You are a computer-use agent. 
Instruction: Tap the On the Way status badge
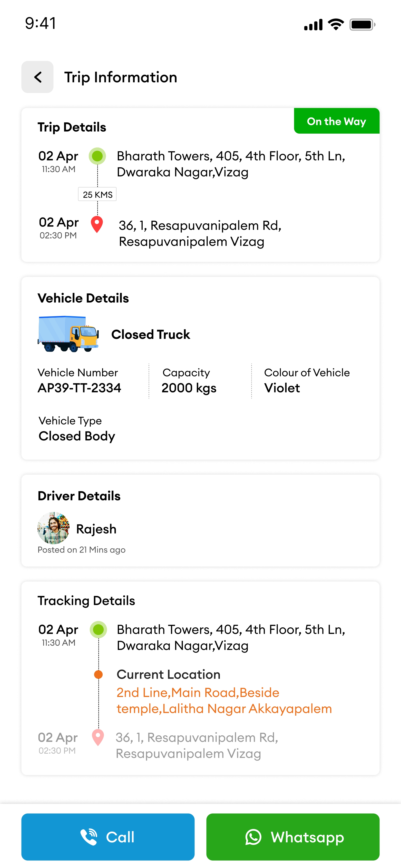point(336,121)
